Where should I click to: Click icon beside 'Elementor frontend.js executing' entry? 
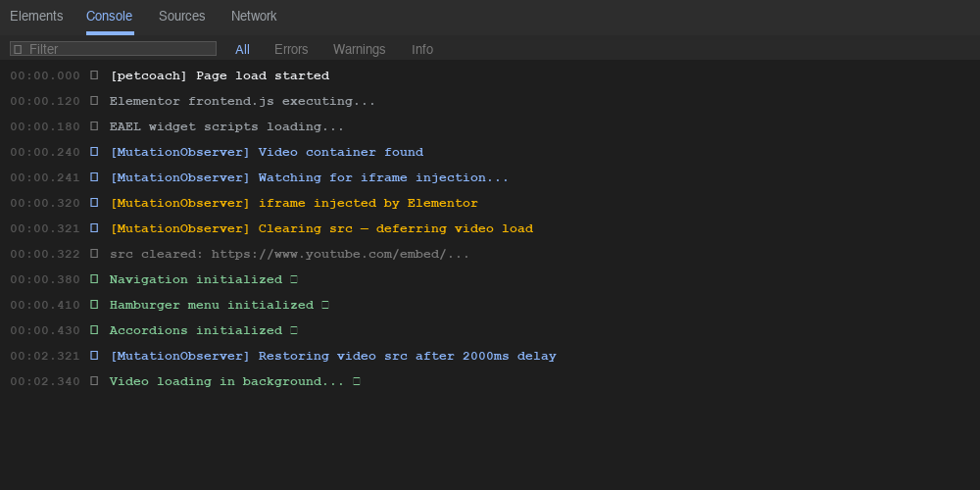94,101
